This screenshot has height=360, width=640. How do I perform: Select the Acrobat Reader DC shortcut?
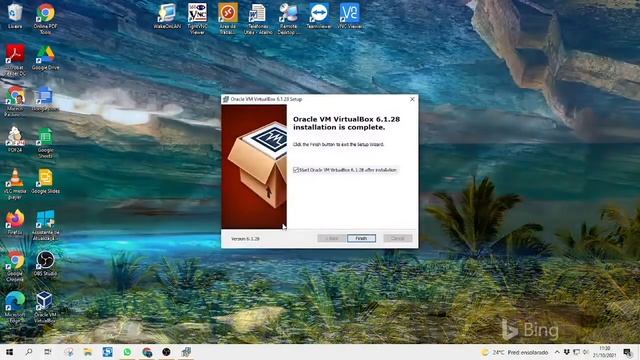pyautogui.click(x=15, y=60)
